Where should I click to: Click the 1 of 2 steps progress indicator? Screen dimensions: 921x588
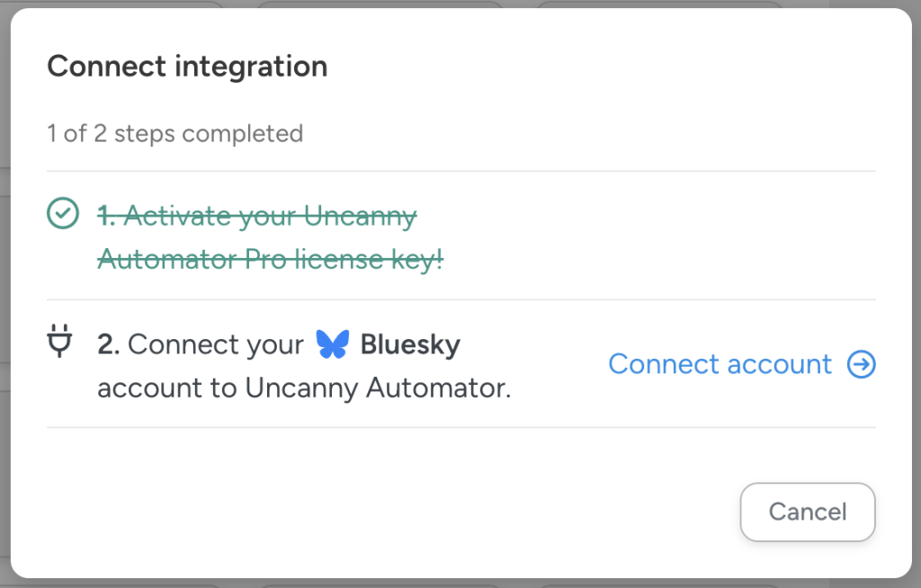click(x=175, y=133)
